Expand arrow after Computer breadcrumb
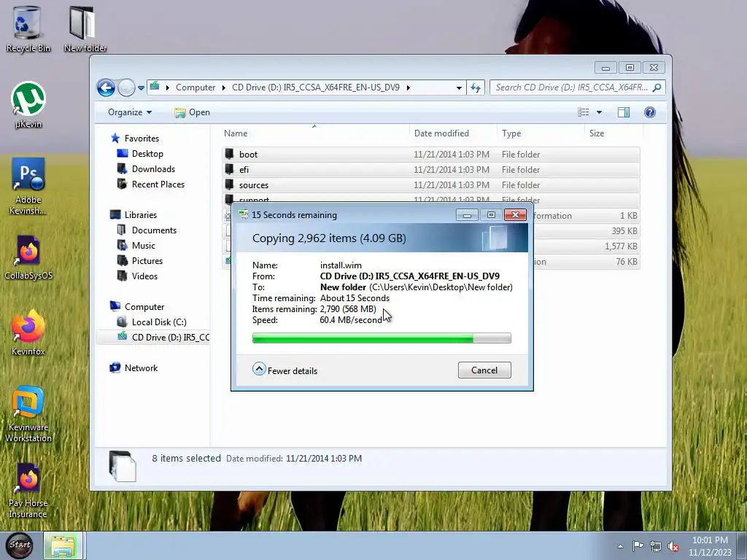Screen dimensions: 747x560 223,87
